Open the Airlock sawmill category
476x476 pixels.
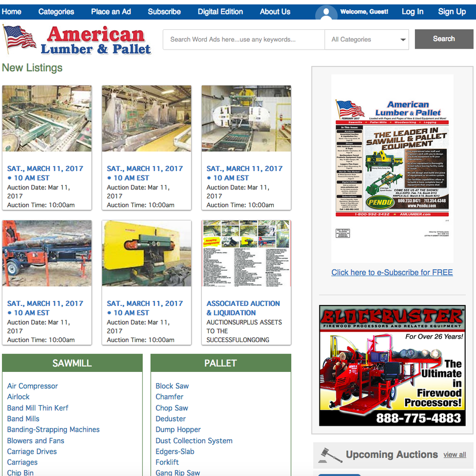pyautogui.click(x=18, y=397)
